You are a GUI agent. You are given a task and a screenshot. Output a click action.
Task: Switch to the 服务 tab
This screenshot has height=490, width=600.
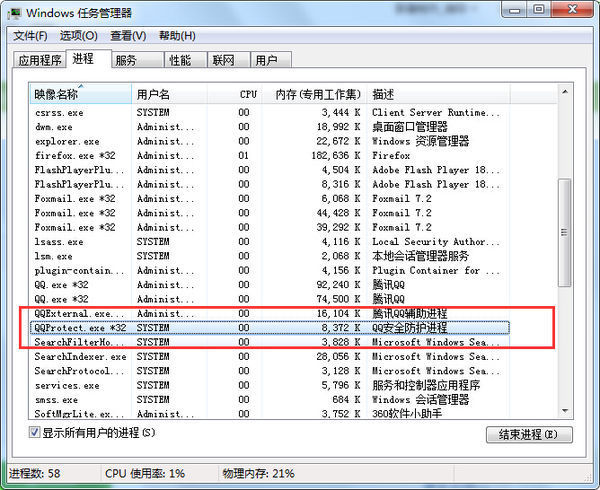137,60
